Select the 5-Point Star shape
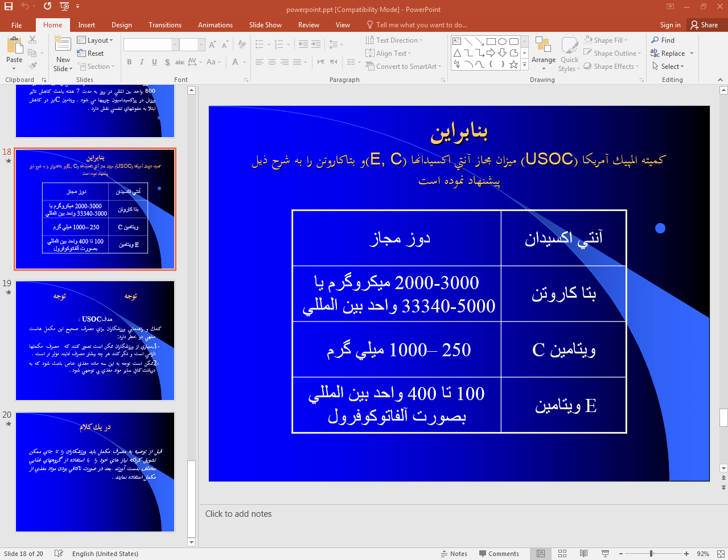The height and width of the screenshot is (560, 728). (514, 64)
